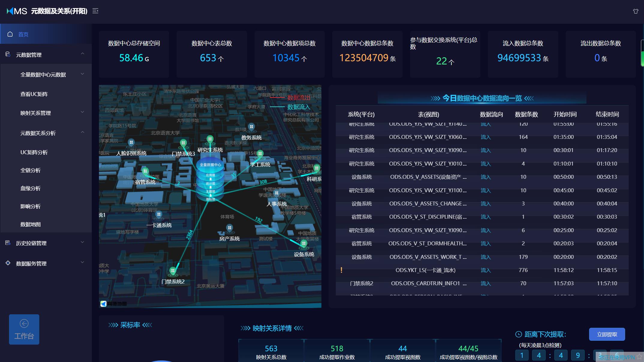
Task: Click the 人脸识别系统 map marker
Action: tap(131, 142)
